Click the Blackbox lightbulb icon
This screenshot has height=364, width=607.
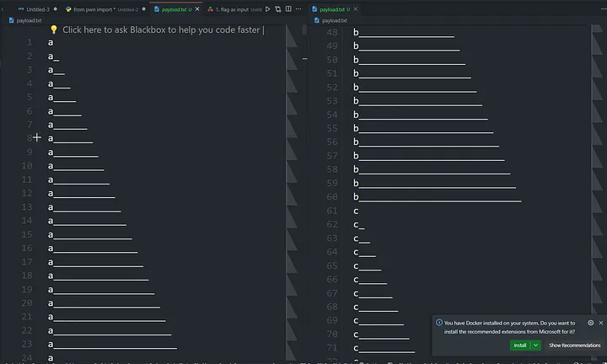coord(54,29)
